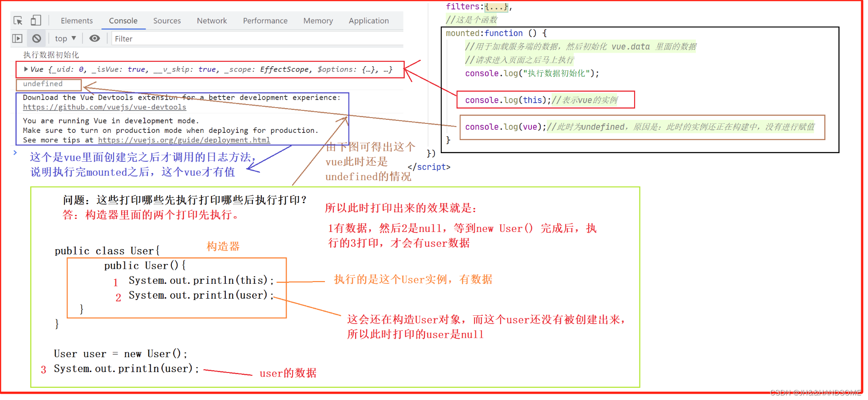868x400 pixels.
Task: Toggle live expression eye icon
Action: tap(94, 39)
